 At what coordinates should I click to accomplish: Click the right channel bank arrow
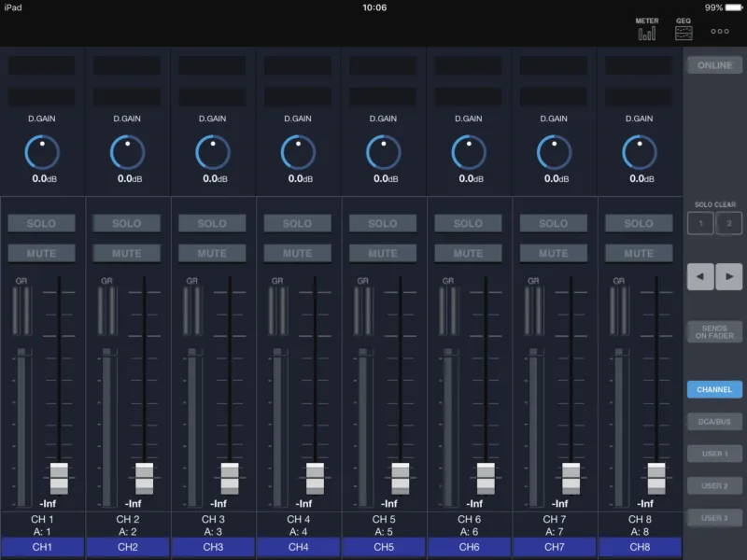coord(729,276)
